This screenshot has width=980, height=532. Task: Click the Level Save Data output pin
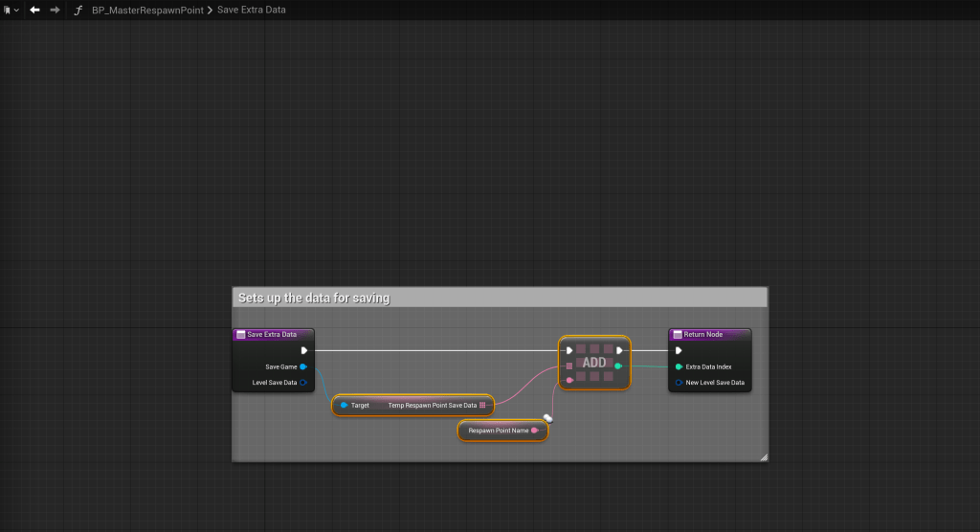(x=303, y=383)
